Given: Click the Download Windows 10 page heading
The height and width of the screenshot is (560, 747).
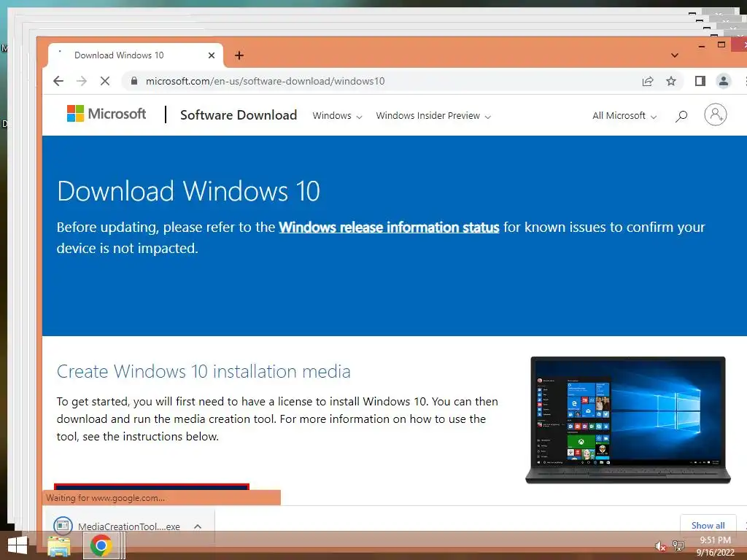Looking at the screenshot, I should [188, 191].
